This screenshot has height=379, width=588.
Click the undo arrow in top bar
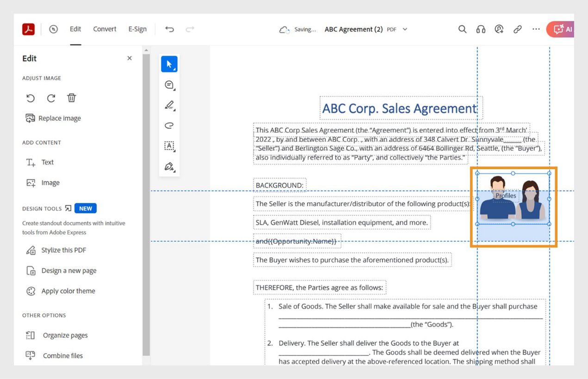[x=170, y=29]
